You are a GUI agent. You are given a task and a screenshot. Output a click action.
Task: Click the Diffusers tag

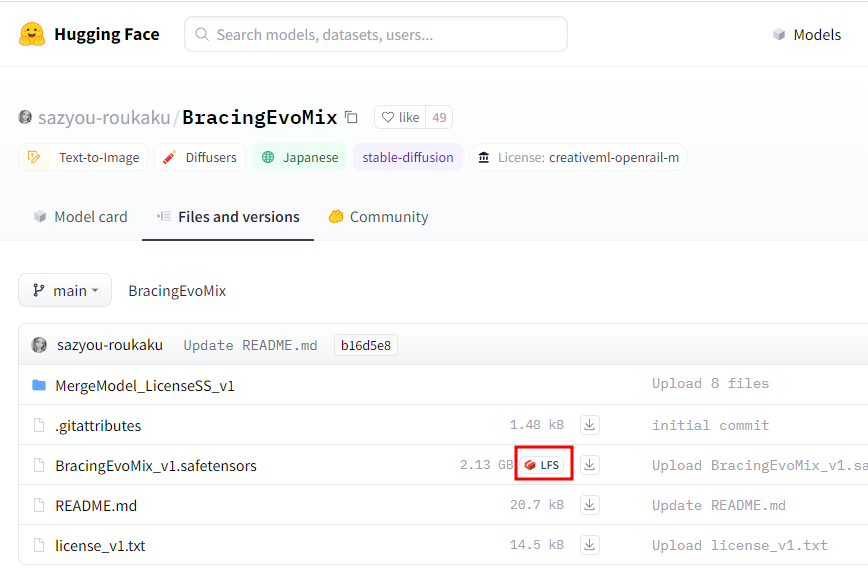click(x=200, y=157)
